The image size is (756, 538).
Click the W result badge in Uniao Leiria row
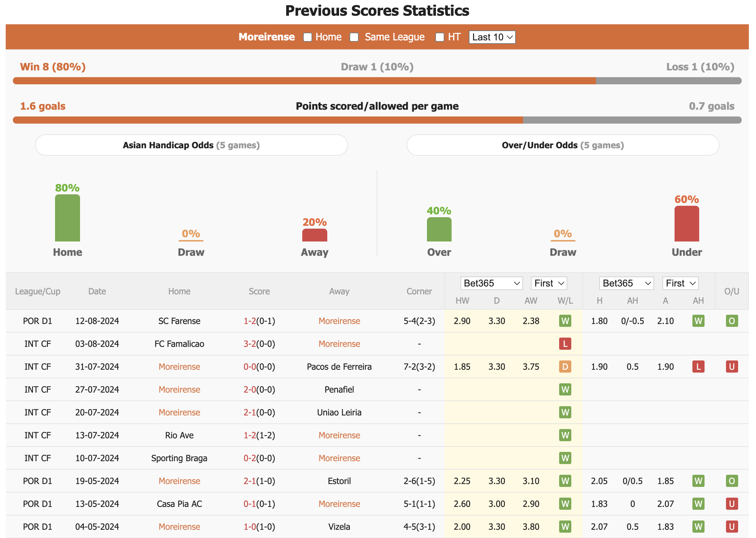(x=565, y=412)
